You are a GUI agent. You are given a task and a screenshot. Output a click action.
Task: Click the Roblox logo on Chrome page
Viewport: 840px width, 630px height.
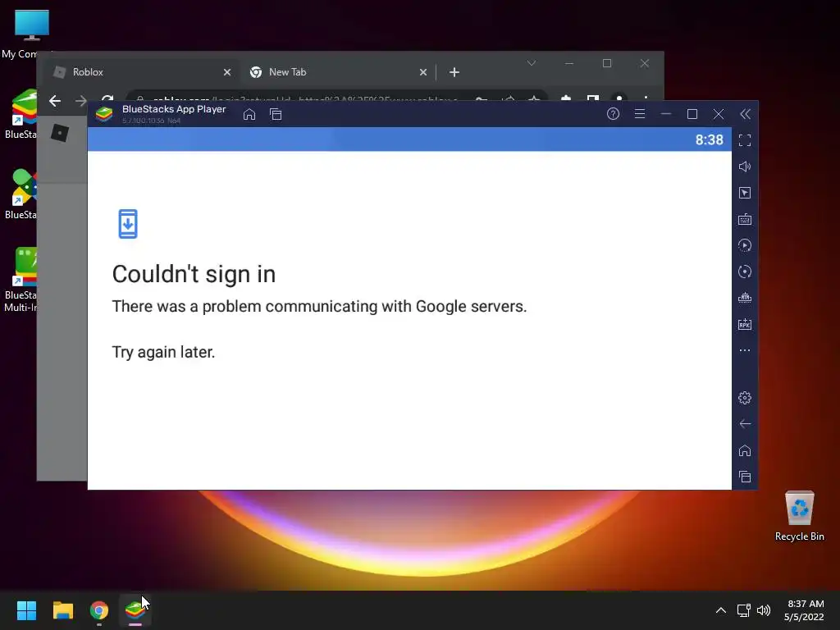pos(60,132)
